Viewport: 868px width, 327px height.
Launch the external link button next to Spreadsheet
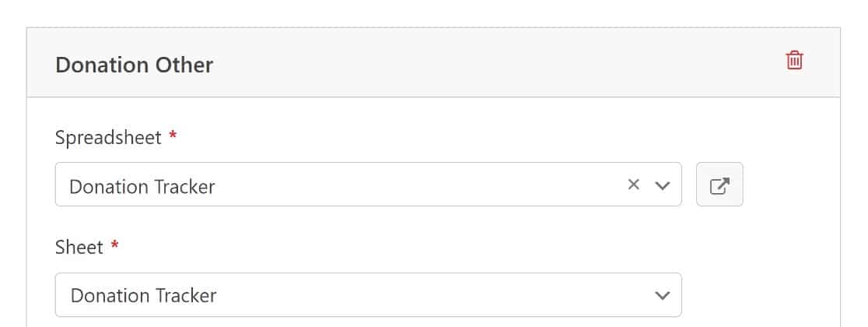719,185
